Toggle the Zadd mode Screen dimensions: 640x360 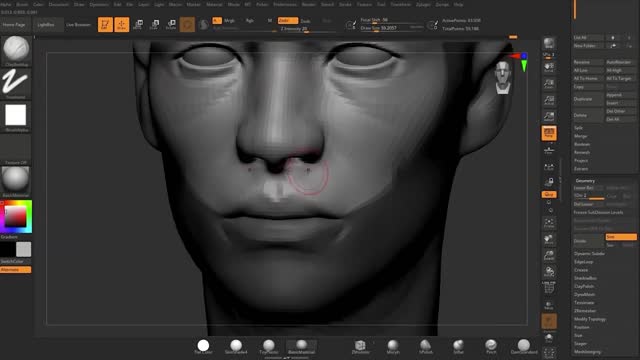[287, 20]
